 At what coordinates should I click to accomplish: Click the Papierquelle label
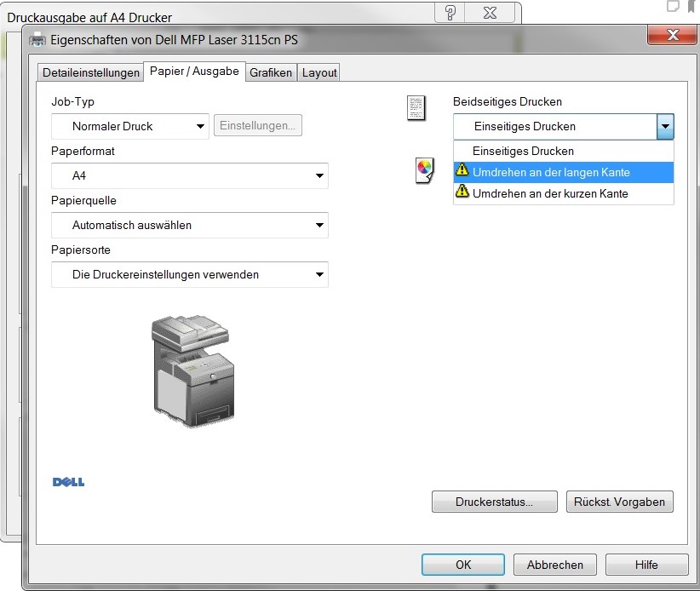click(x=83, y=200)
